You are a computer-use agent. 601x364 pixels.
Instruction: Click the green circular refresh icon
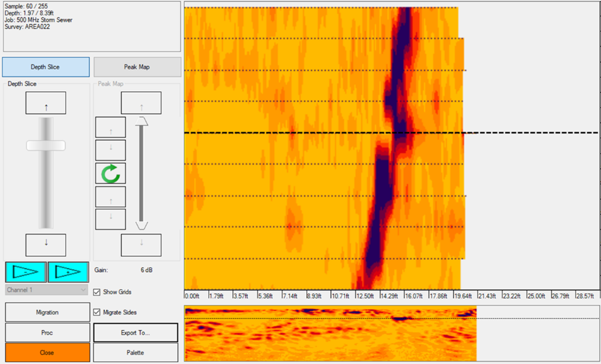(x=110, y=173)
